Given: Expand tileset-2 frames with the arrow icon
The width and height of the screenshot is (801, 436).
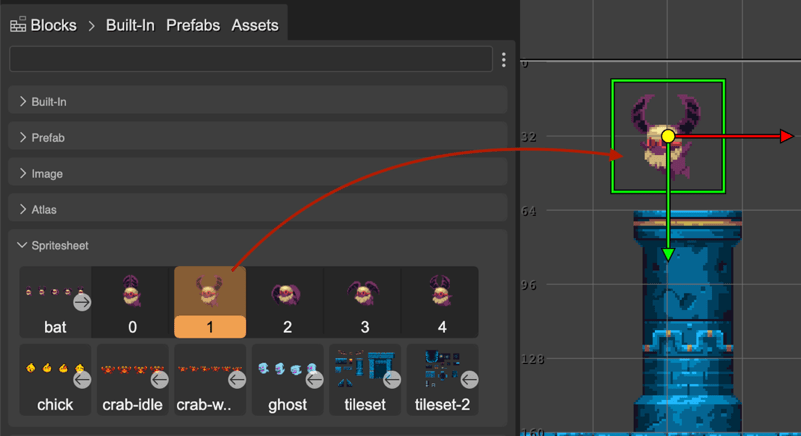Looking at the screenshot, I should [x=469, y=380].
